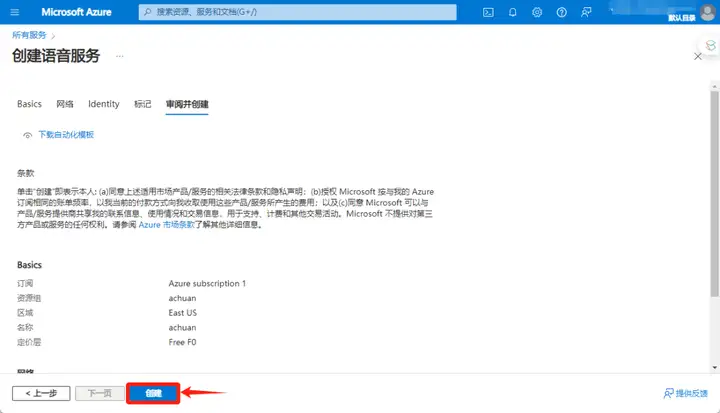Click the eye icon beside 下载自动化模板
This screenshot has width=720, height=413.
pyautogui.click(x=28, y=135)
